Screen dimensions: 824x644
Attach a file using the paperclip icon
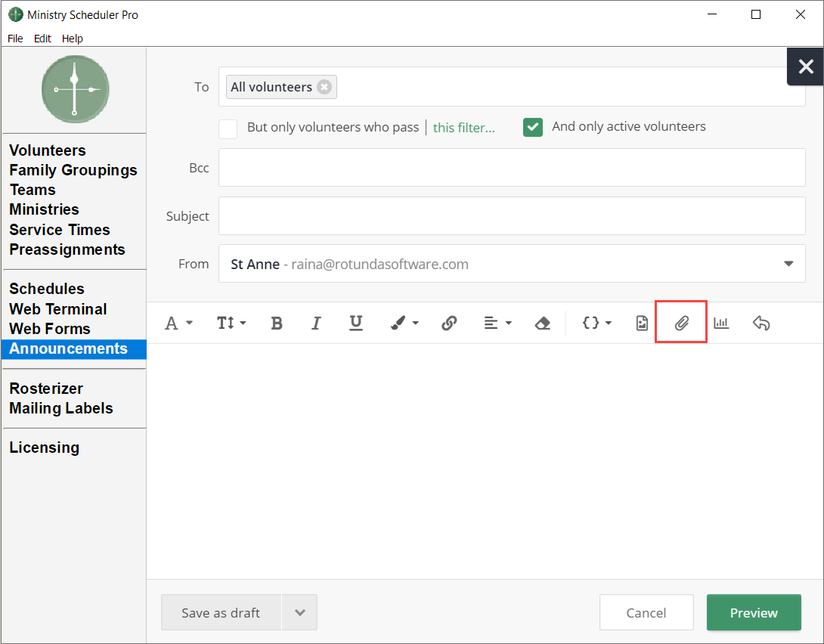pyautogui.click(x=681, y=323)
